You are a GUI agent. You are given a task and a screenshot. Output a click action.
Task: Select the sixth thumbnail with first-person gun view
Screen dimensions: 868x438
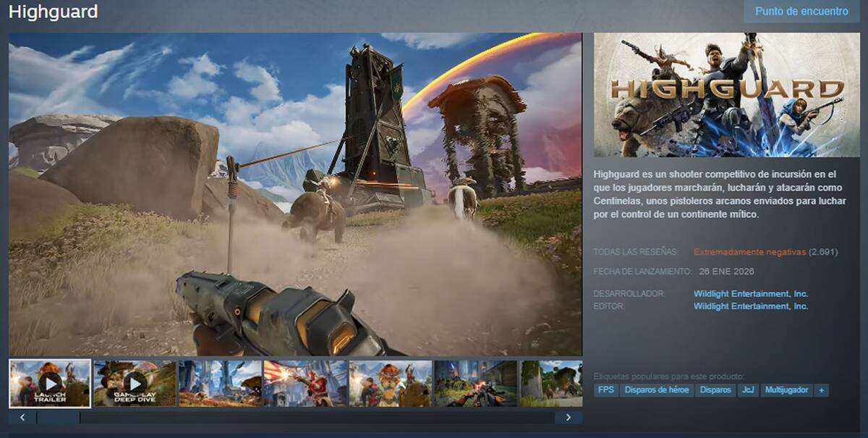click(475, 383)
